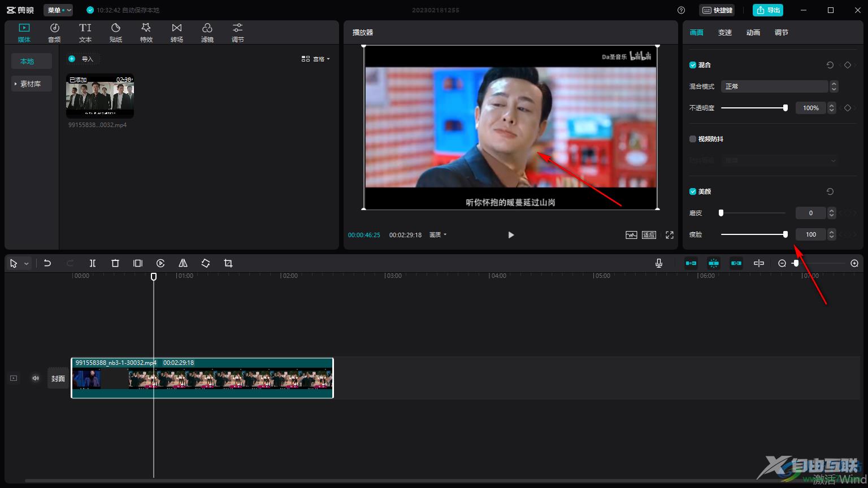Open the 媒体 media panel

tap(24, 33)
